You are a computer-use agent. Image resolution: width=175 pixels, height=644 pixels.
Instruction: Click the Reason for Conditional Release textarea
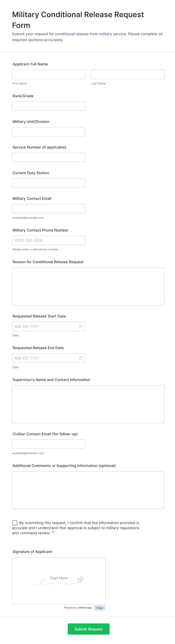coord(88,286)
